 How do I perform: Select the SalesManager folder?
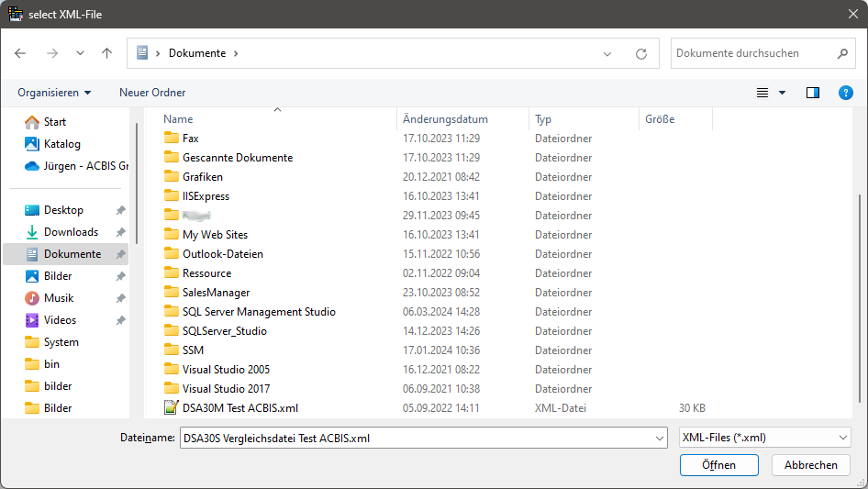(x=216, y=293)
